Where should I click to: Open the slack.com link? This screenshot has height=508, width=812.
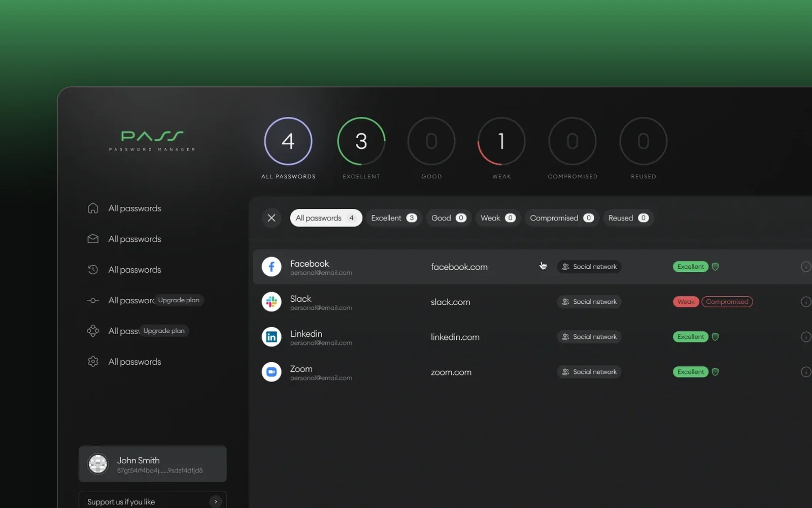[451, 302]
